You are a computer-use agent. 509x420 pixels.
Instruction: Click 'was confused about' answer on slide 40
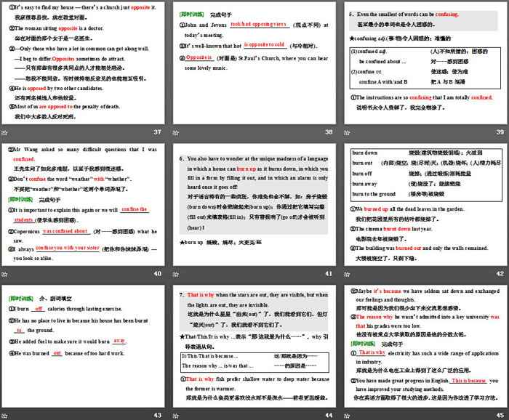tap(65, 231)
